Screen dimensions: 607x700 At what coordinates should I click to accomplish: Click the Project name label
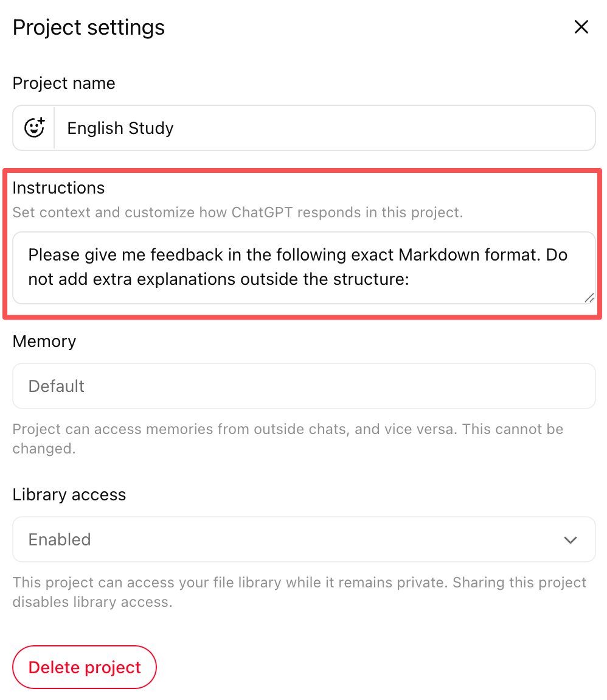(64, 83)
